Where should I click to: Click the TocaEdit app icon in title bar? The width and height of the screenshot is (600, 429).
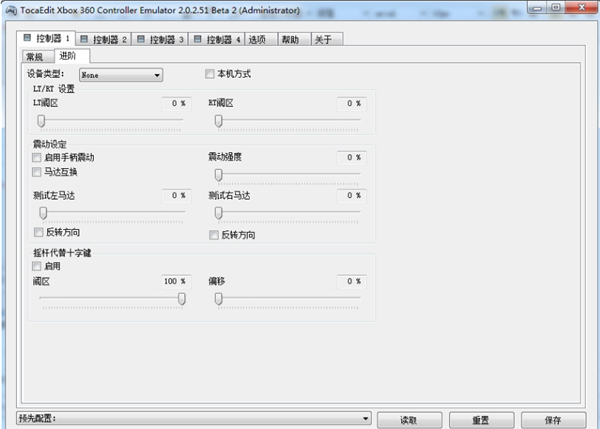point(11,10)
